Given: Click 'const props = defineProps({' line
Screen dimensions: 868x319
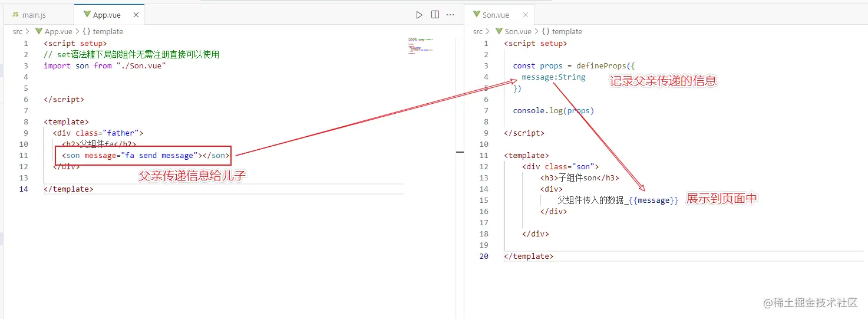Looking at the screenshot, I should pyautogui.click(x=574, y=65).
